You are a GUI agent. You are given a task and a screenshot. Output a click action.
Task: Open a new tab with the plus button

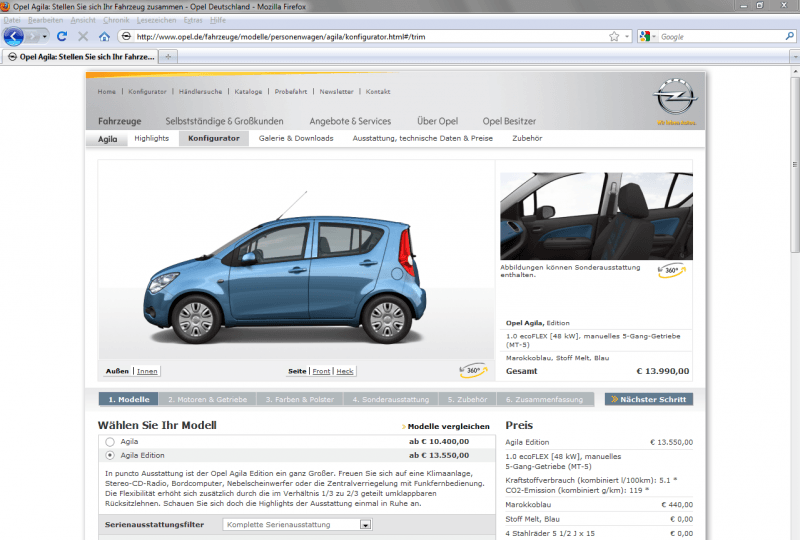point(168,57)
